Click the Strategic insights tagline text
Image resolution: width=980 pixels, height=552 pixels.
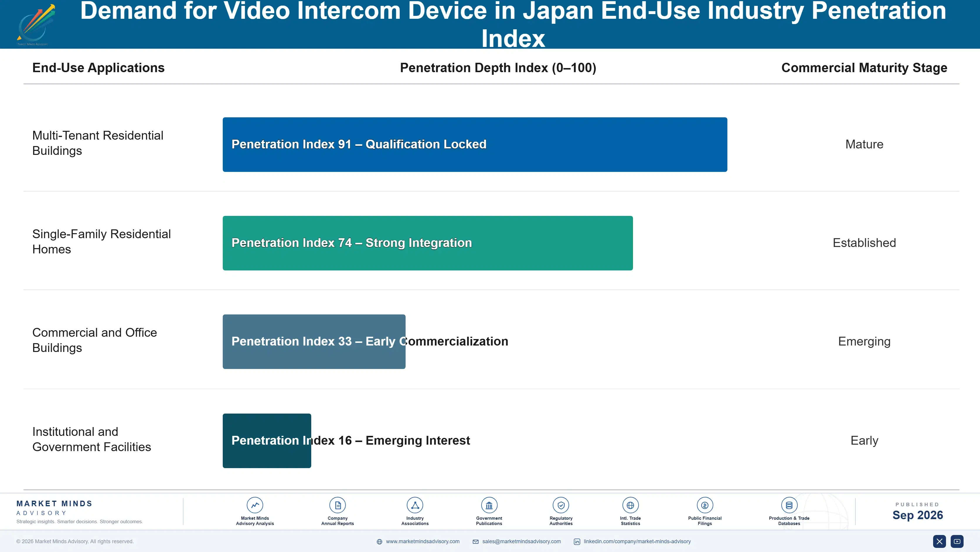click(x=79, y=521)
